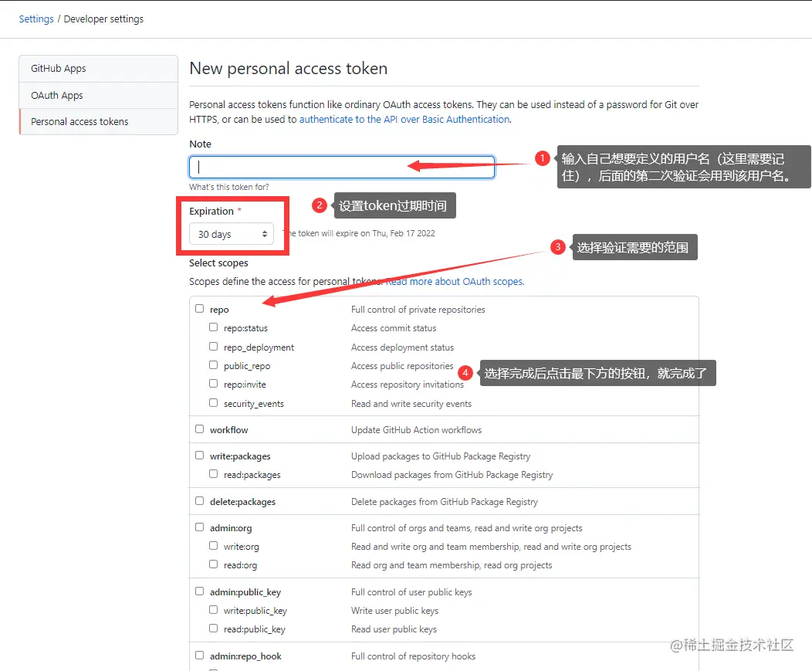Select the public_repo checkbox
Image resolution: width=812 pixels, height=671 pixels.
point(213,364)
